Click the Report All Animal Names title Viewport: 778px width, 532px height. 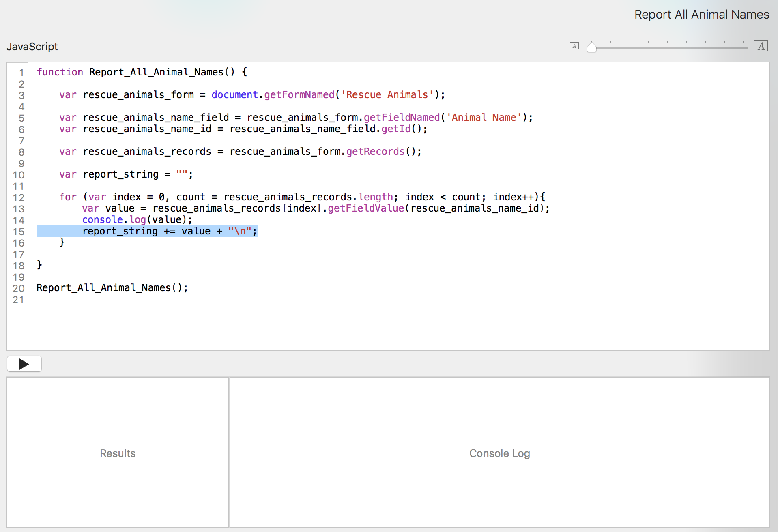pos(701,15)
